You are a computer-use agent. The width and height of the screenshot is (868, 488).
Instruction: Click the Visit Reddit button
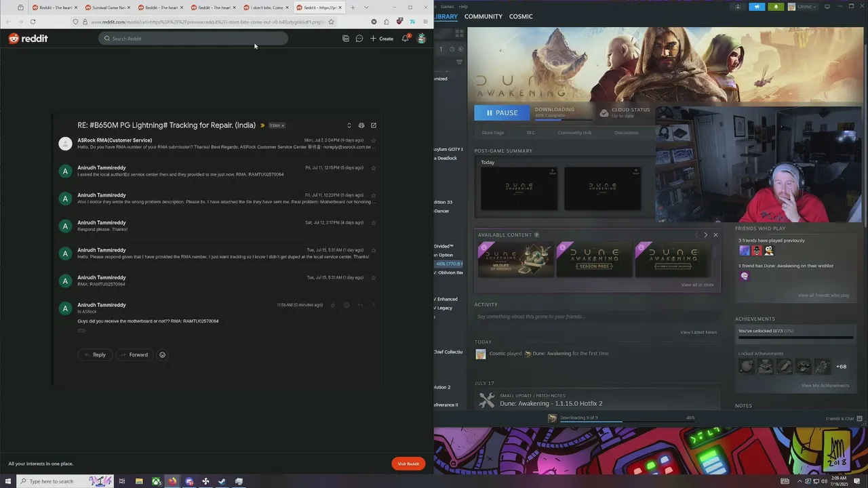click(x=408, y=464)
